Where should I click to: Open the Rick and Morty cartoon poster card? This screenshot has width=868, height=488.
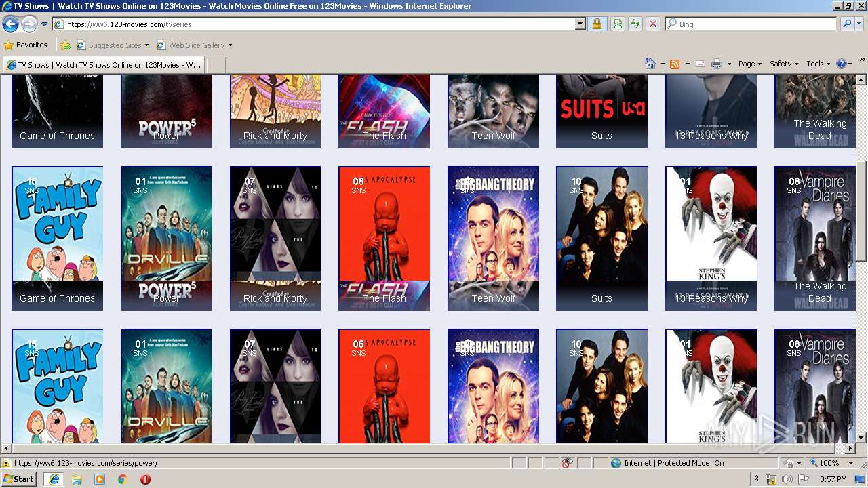[x=275, y=111]
